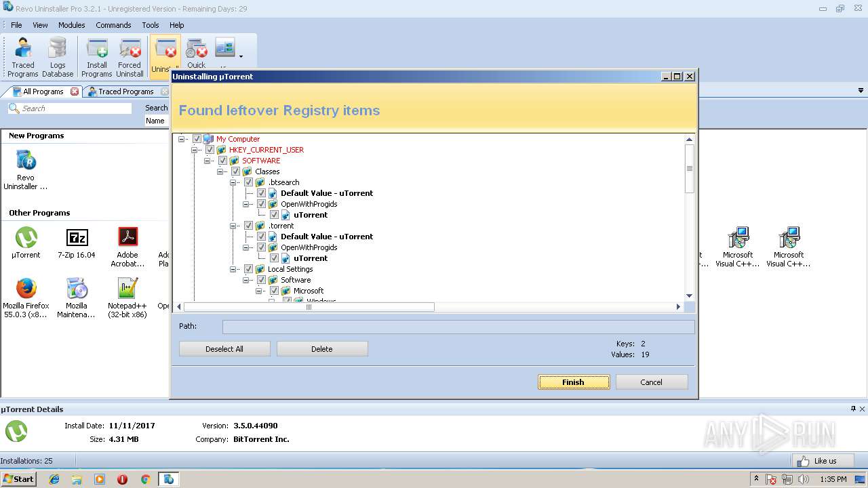The width and height of the screenshot is (868, 488).
Task: Uncheck Classes checkbox
Action: pos(235,171)
